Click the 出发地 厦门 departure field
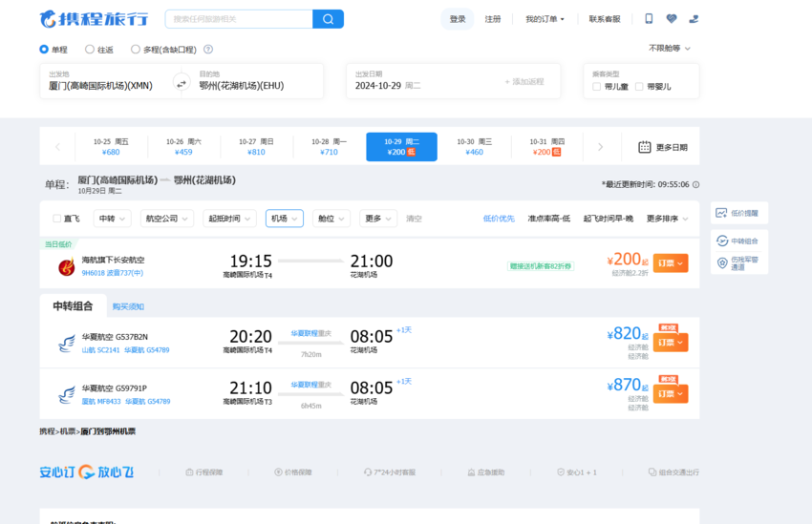 coord(107,81)
